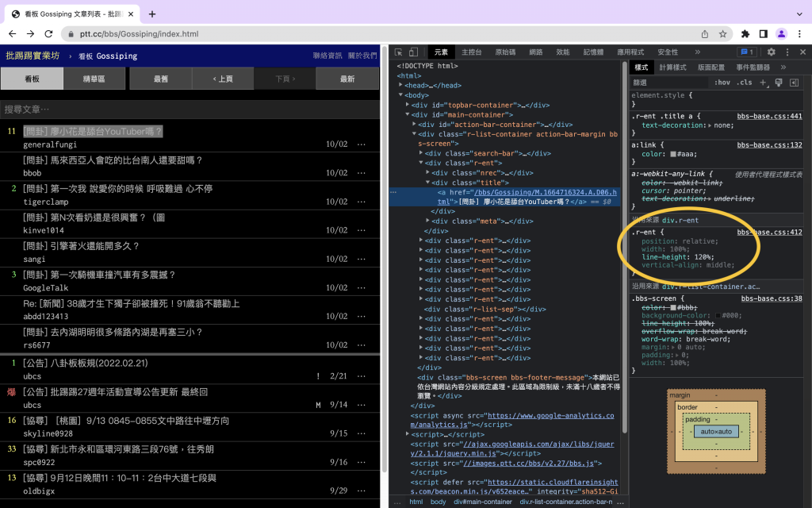Image resolution: width=812 pixels, height=508 pixels.
Task: Open the bbs-base.css:441 source link
Action: [x=769, y=116]
